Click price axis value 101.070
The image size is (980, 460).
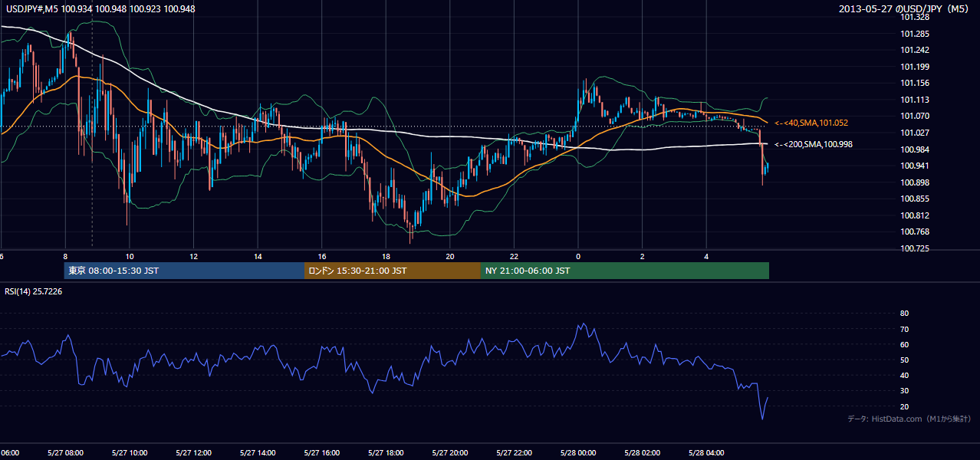pos(916,116)
